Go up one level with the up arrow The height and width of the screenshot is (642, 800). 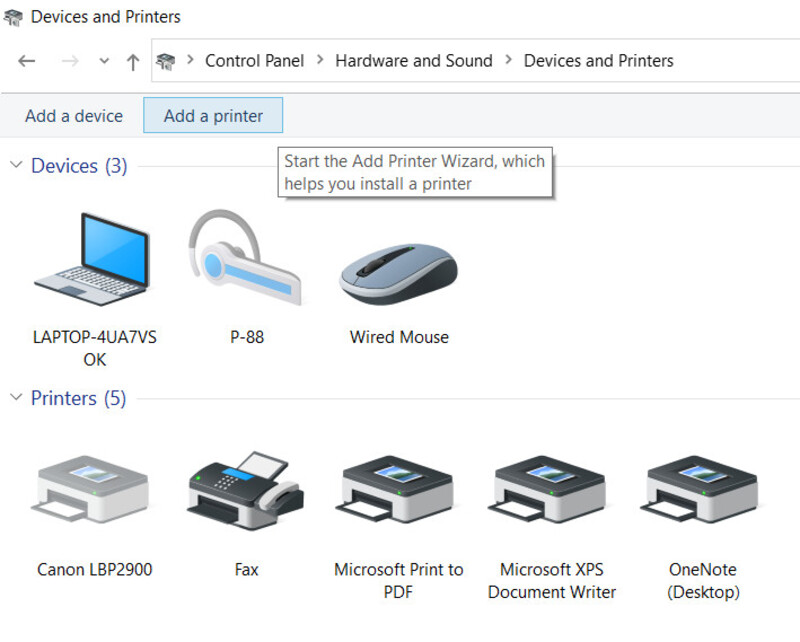click(133, 62)
